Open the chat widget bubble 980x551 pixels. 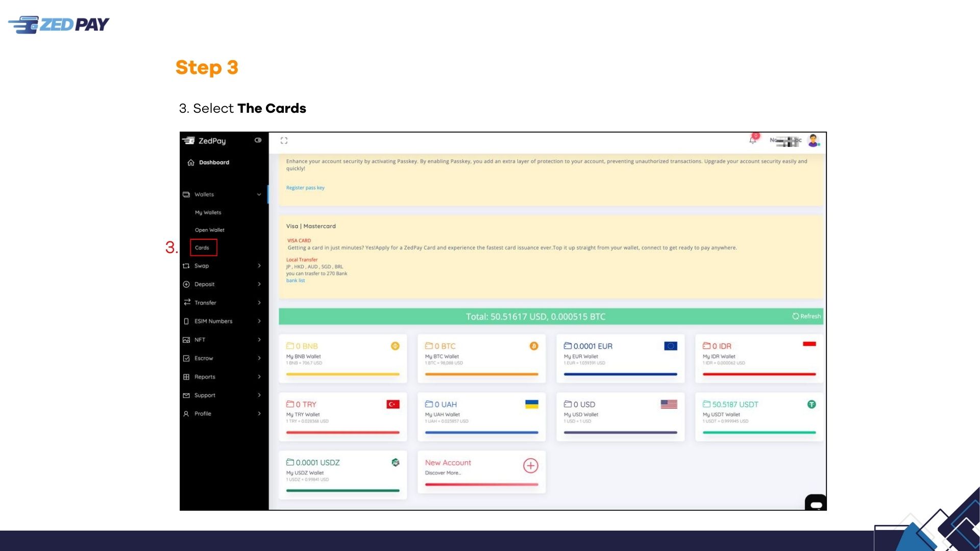point(816,503)
